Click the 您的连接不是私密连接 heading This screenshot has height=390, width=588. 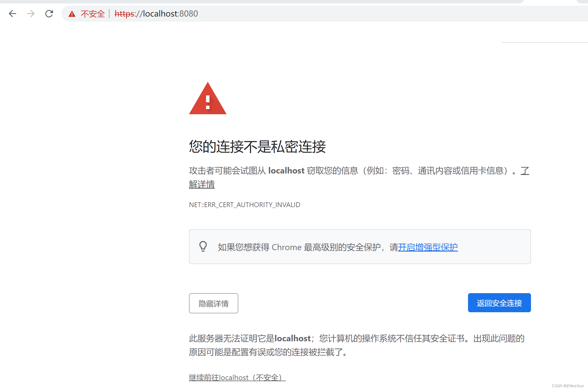click(257, 147)
